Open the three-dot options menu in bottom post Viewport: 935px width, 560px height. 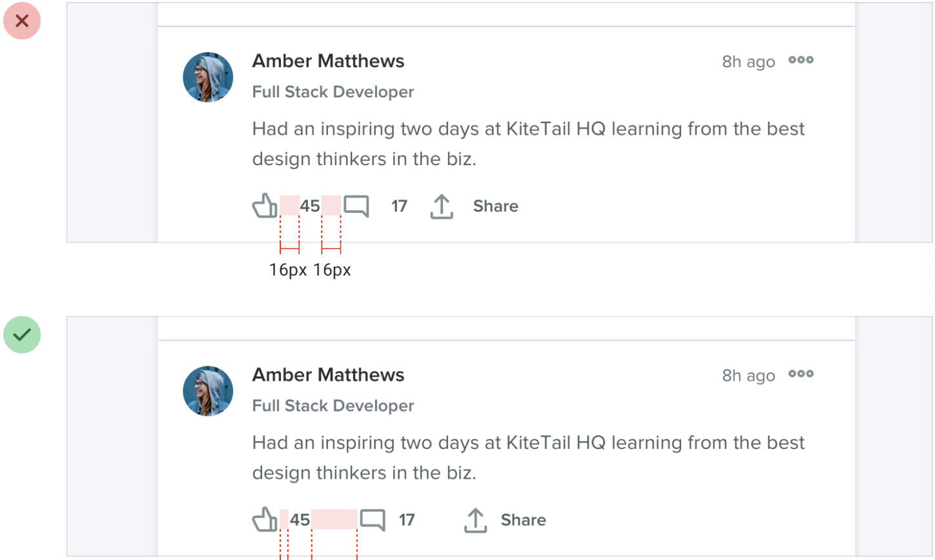[801, 374]
